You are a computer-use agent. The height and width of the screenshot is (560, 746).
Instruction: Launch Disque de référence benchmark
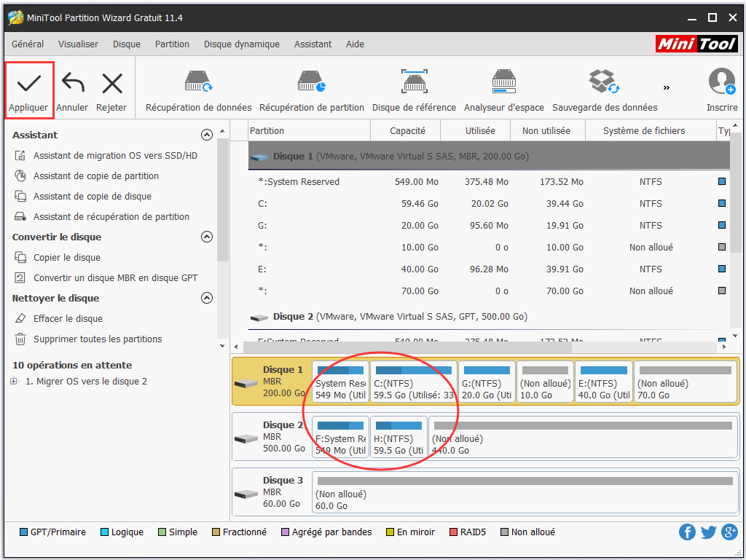pyautogui.click(x=414, y=91)
